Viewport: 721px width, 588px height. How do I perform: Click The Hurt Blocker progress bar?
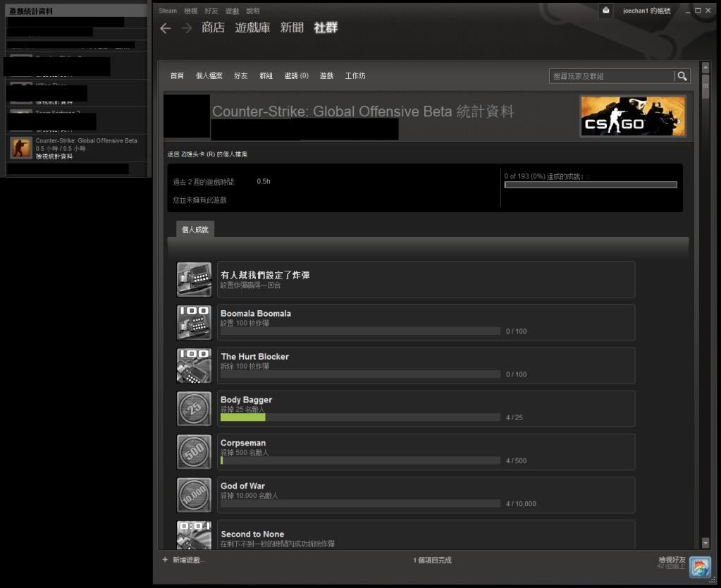point(360,374)
